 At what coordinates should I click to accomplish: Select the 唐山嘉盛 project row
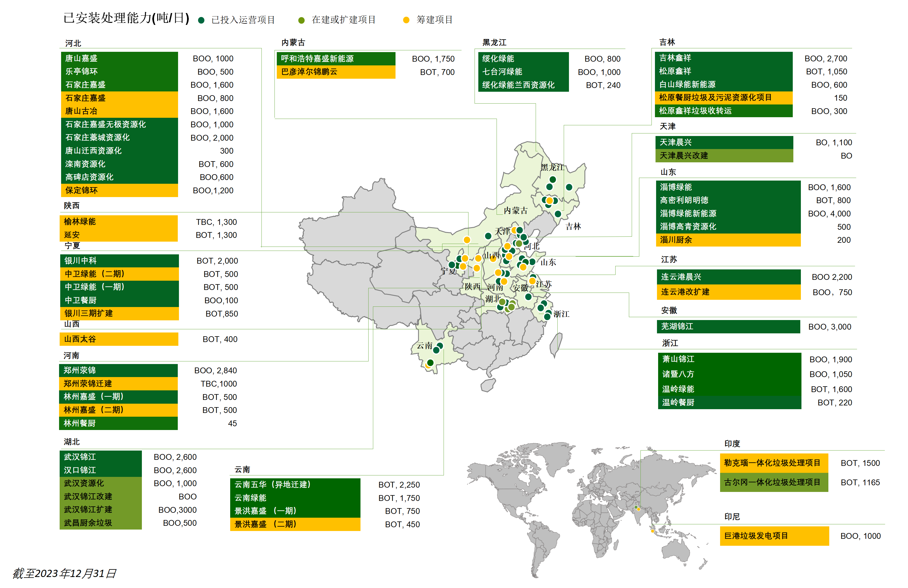(119, 58)
